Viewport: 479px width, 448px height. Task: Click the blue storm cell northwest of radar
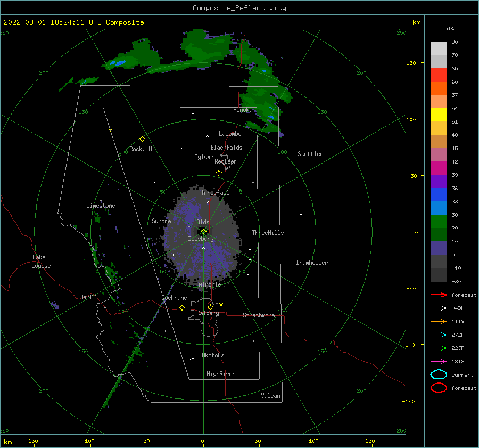(x=118, y=63)
